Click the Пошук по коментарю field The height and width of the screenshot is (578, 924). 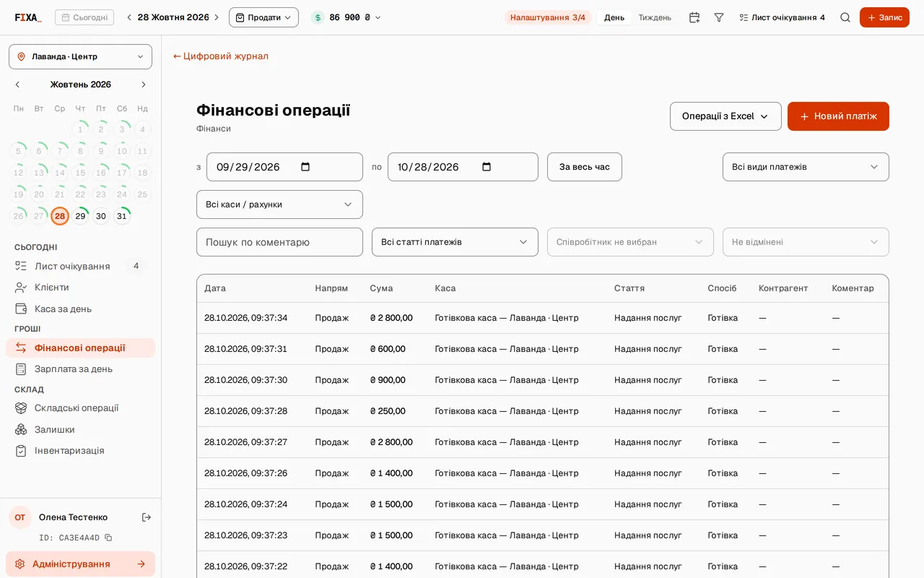(x=279, y=242)
